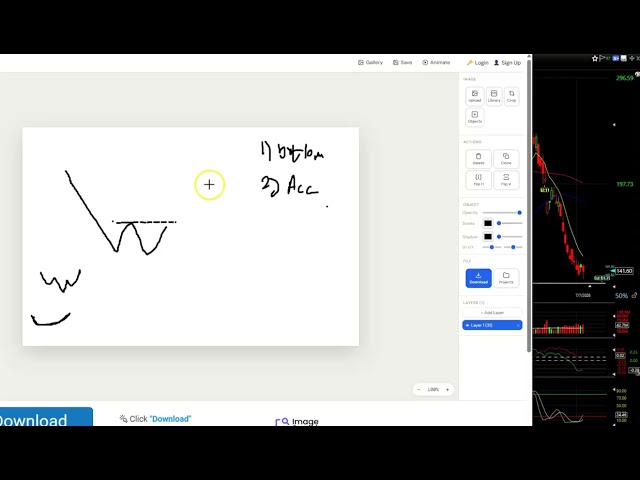Screen dimensions: 640x480
Task: Click the Upload image icon
Action: 475,96
